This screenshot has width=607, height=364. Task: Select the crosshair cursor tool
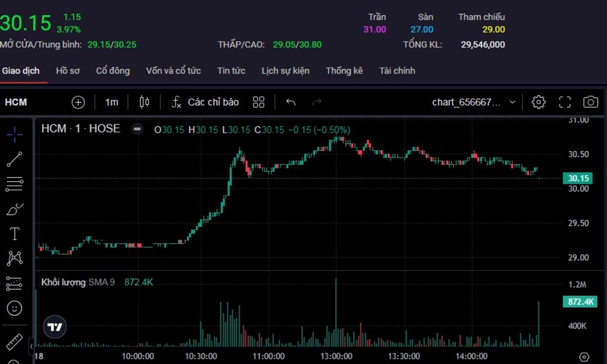coord(15,135)
